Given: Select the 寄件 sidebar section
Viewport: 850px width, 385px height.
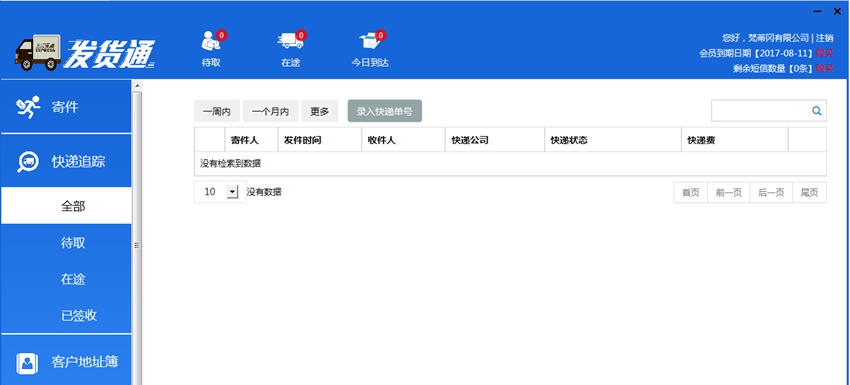Looking at the screenshot, I should click(66, 106).
